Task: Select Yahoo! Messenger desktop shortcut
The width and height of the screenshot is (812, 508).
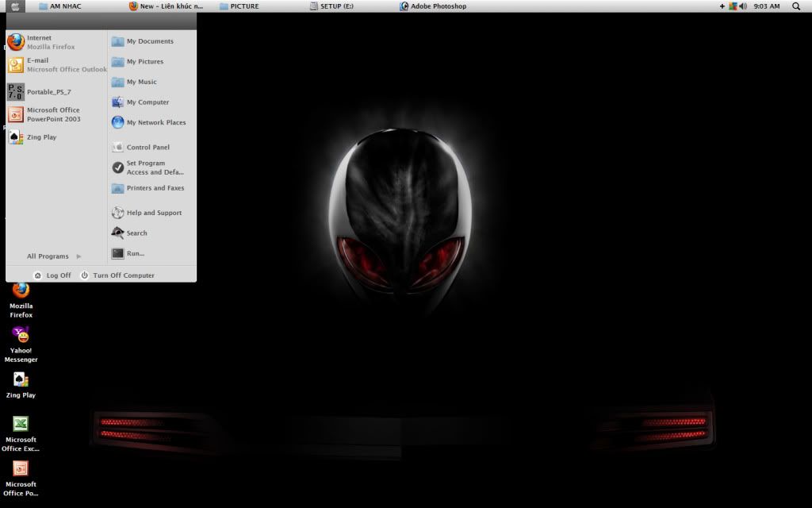Action: [x=21, y=344]
